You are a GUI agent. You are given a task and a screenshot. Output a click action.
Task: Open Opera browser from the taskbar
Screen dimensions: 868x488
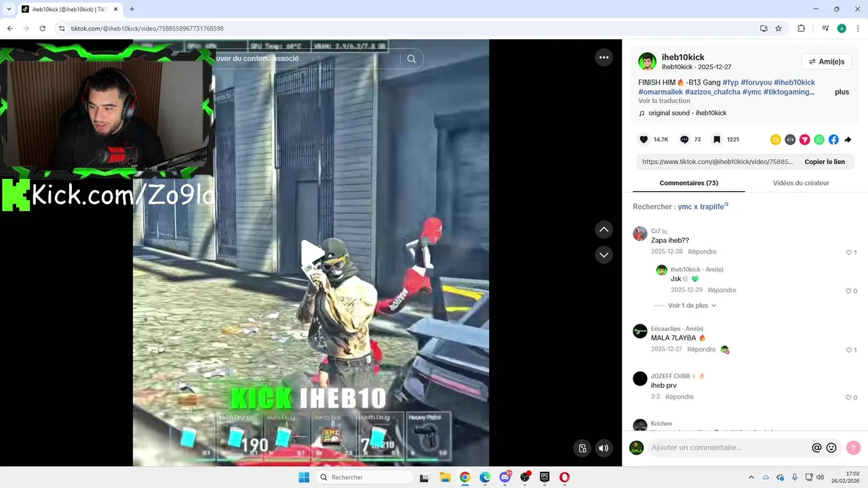564,477
